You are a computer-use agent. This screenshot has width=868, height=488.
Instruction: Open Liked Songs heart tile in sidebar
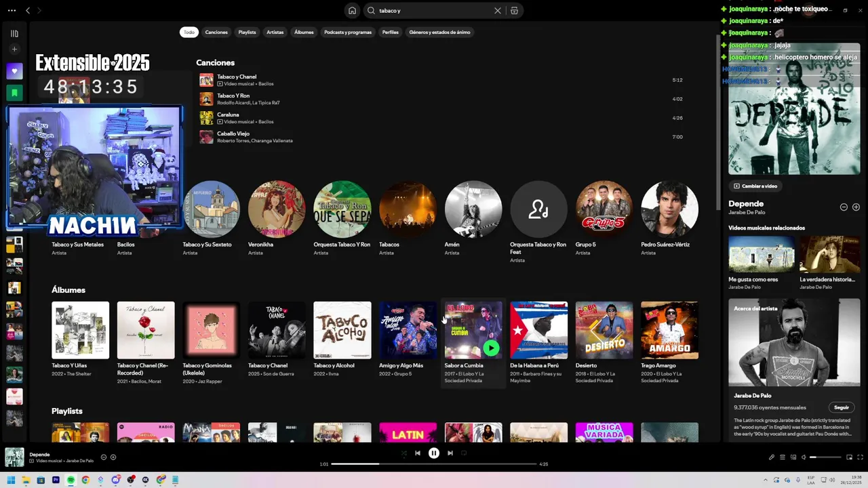pos(14,71)
